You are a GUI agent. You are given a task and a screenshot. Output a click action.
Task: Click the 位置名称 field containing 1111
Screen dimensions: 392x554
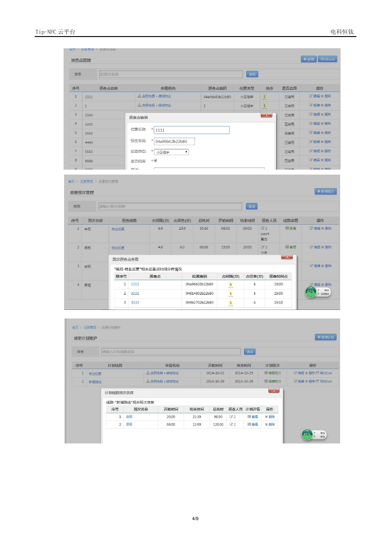[x=191, y=130]
